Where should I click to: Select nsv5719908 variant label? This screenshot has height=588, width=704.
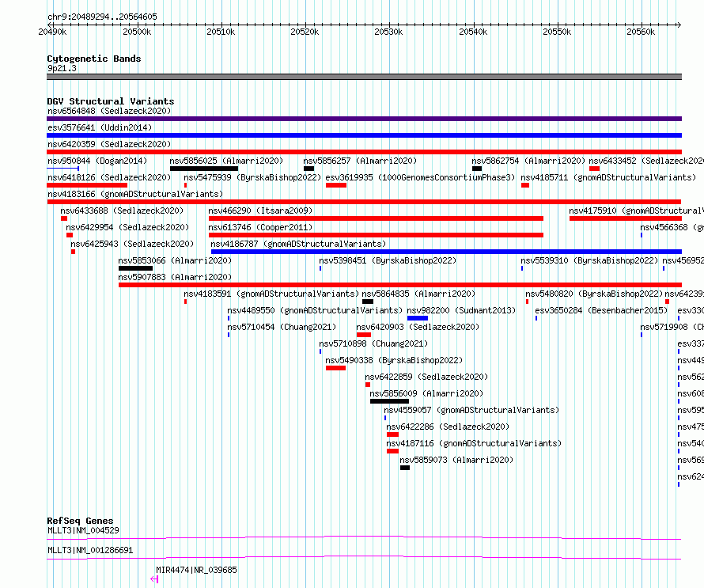click(672, 327)
